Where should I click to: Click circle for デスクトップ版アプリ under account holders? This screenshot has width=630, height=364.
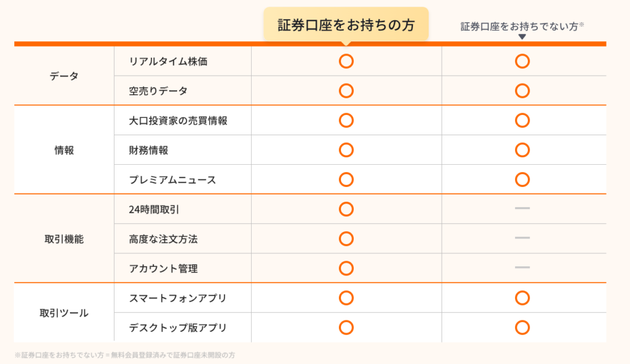click(x=346, y=328)
